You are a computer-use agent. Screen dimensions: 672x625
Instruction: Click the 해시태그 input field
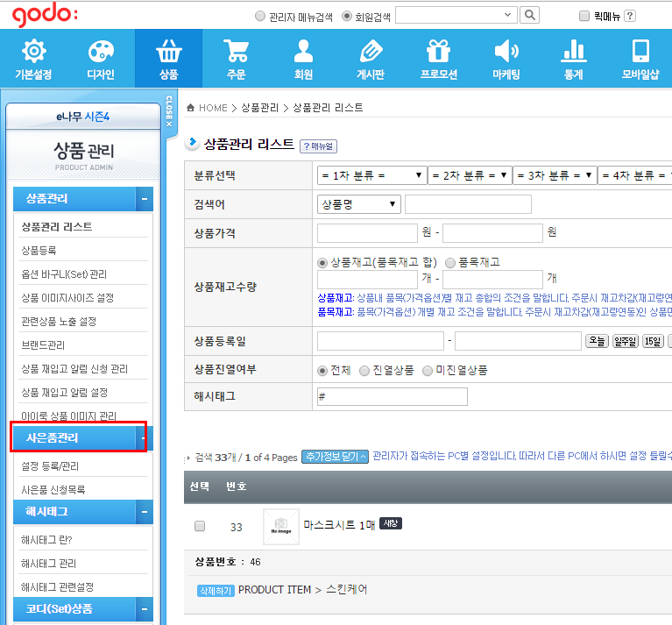click(x=392, y=396)
